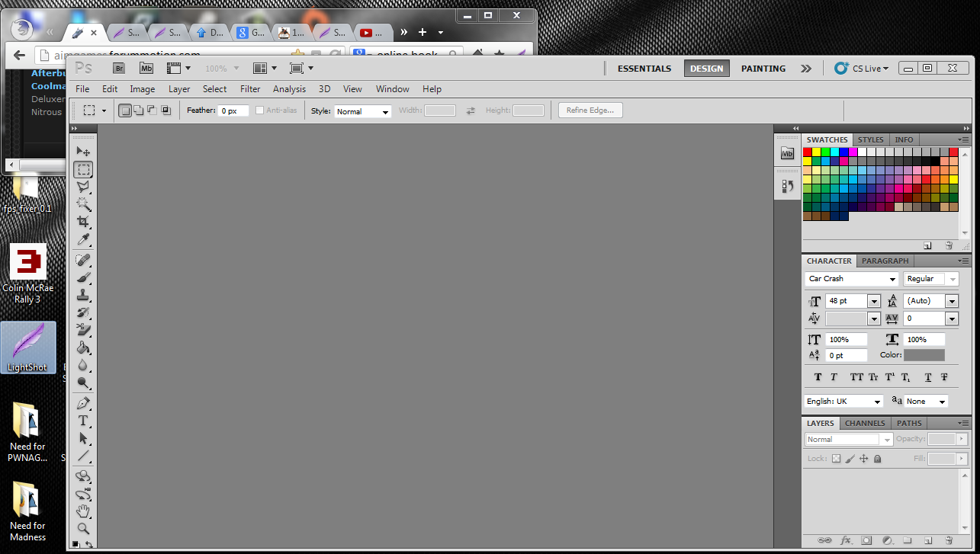Select the Lasso tool

(x=83, y=187)
